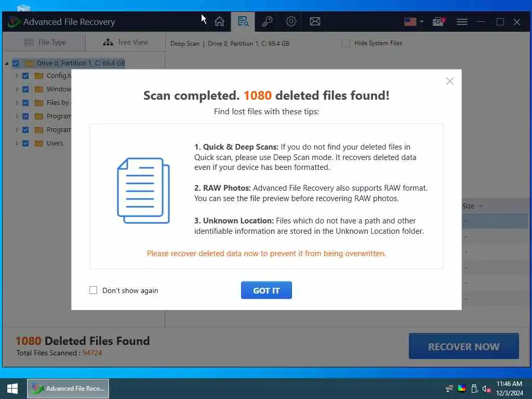Click the 'Deep Scan' breadcrumb text
This screenshot has height=399, width=532.
click(x=185, y=44)
